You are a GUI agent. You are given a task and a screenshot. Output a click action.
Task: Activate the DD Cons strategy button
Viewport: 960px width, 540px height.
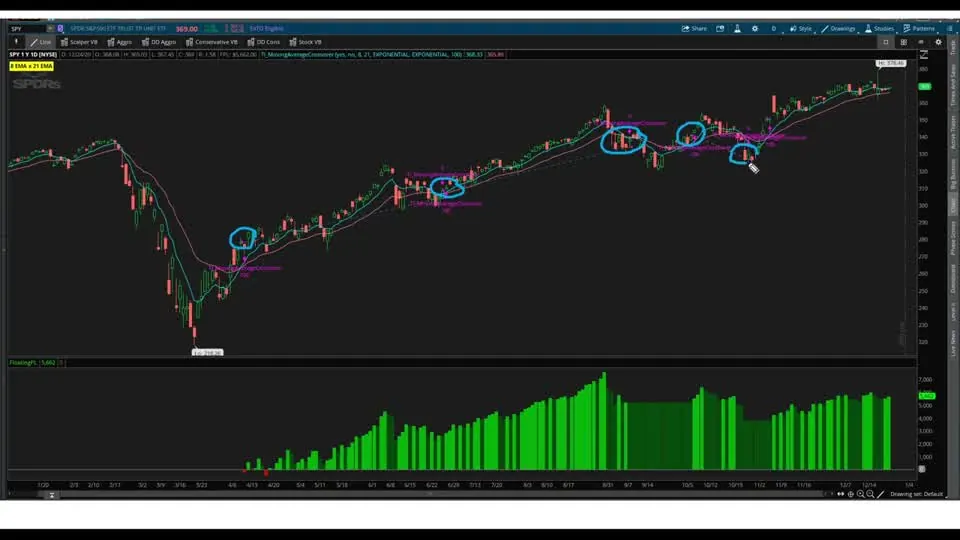(264, 42)
